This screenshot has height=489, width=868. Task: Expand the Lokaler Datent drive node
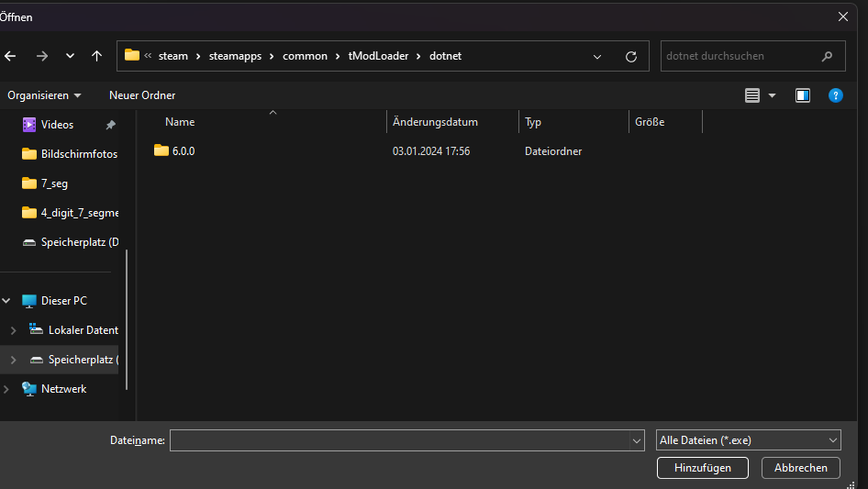pos(13,330)
